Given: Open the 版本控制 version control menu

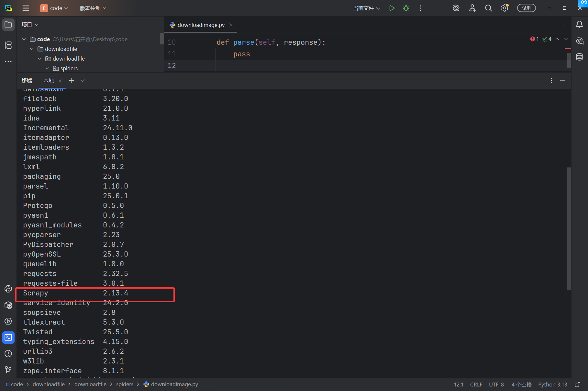Looking at the screenshot, I should 93,8.
